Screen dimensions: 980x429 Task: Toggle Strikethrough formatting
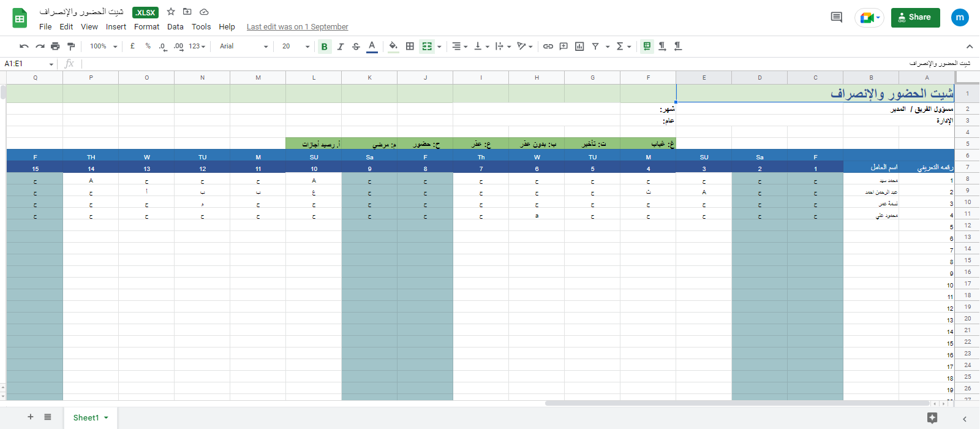[356, 47]
